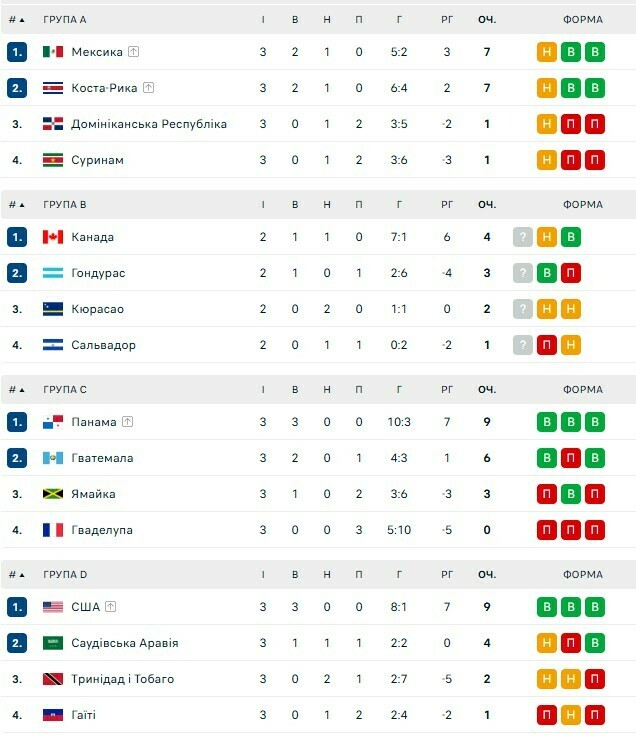Select the ОЧ. column header in Група B
Screen dimensions: 636x739
pos(487,205)
